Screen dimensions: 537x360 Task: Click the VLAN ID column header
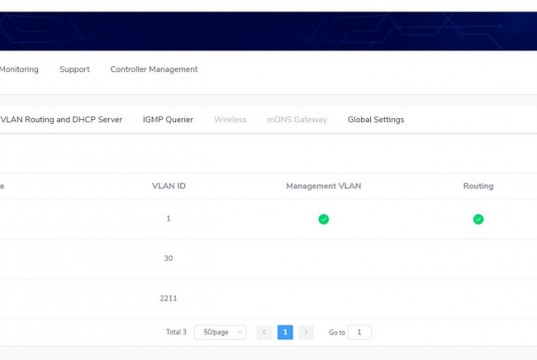tap(168, 186)
